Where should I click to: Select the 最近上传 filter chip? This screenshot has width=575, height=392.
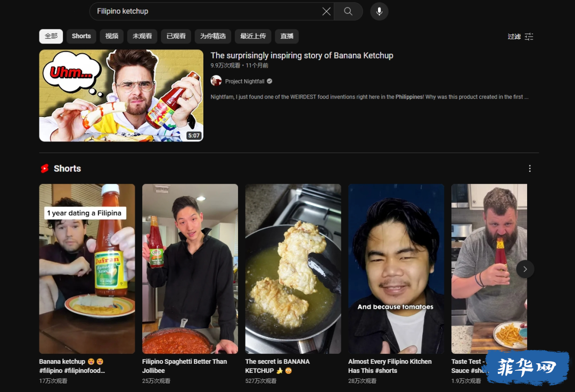click(x=253, y=36)
